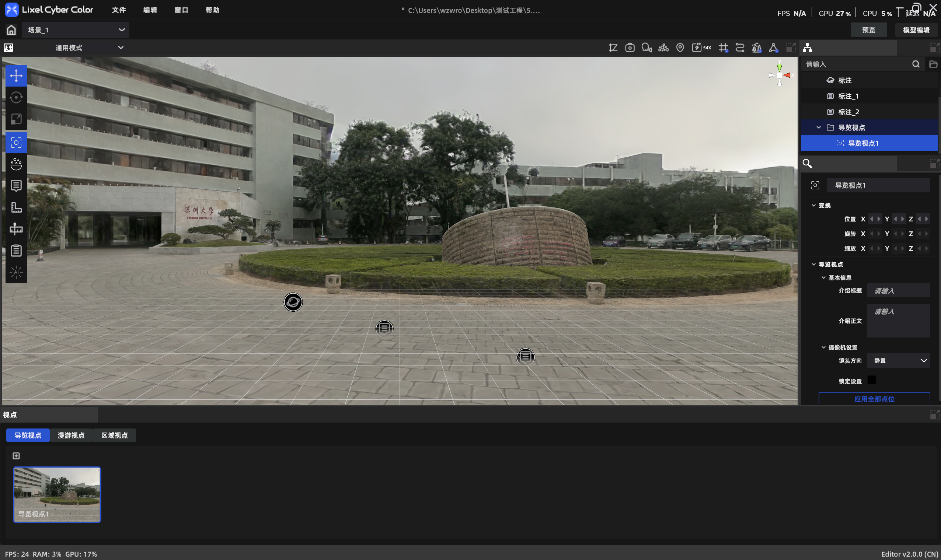This screenshot has height=560, width=941.
Task: Collapse the 导览视点 properties section
Action: pyautogui.click(x=813, y=265)
